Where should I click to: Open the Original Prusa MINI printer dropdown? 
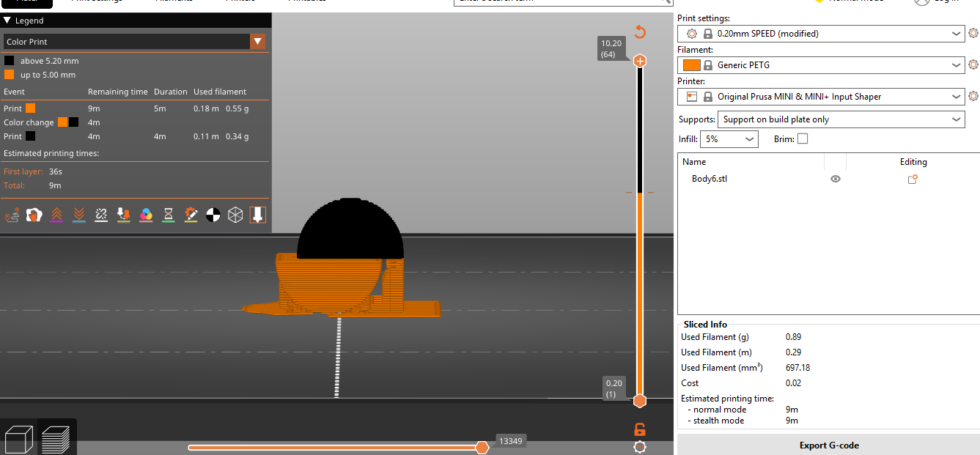click(821, 96)
